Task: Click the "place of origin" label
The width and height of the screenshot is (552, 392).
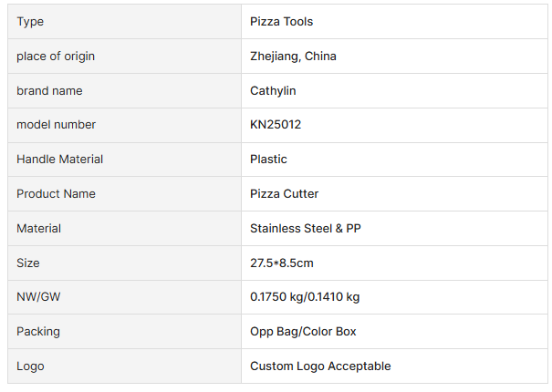Action: coord(55,57)
